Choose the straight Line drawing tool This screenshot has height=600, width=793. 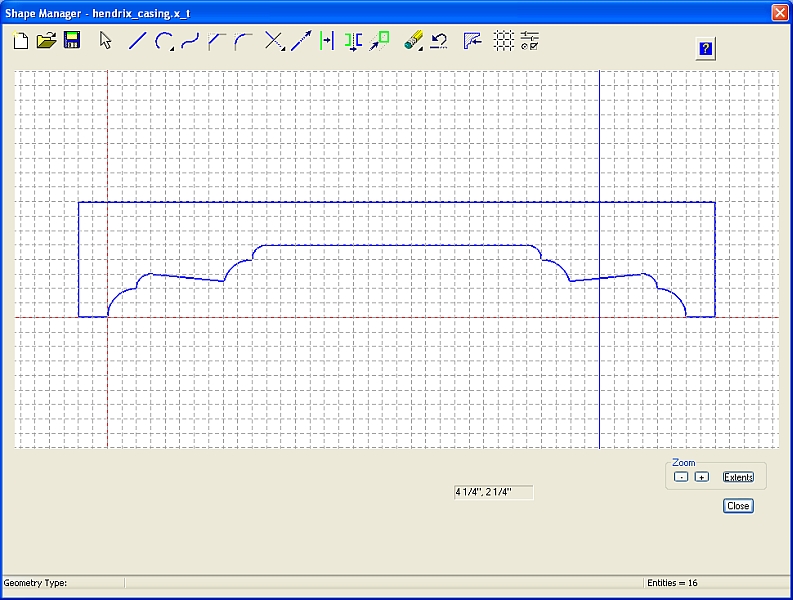[x=138, y=41]
